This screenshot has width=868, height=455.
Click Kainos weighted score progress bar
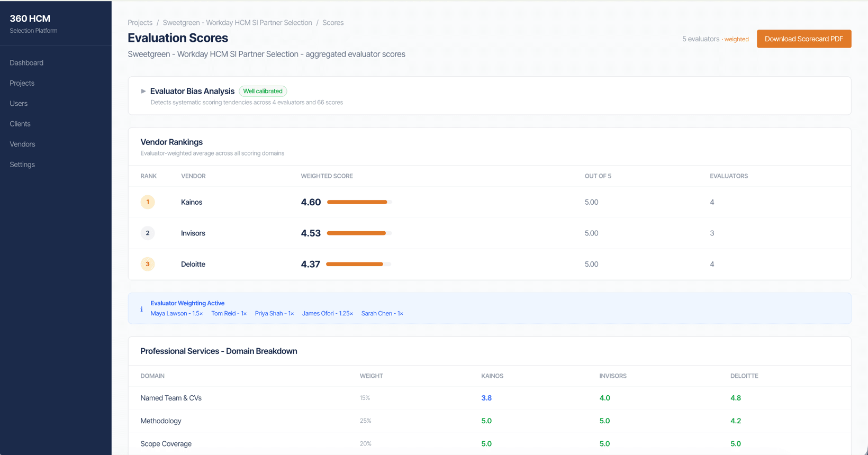point(359,202)
